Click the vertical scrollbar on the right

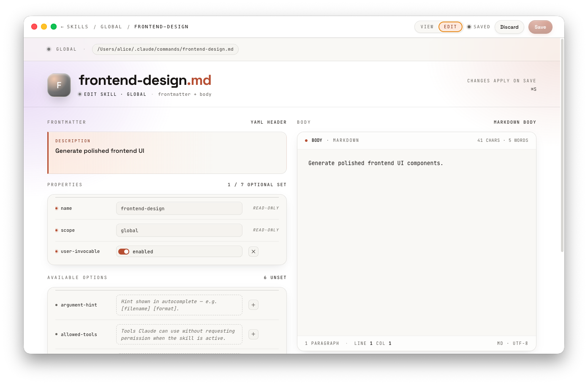tap(562, 145)
